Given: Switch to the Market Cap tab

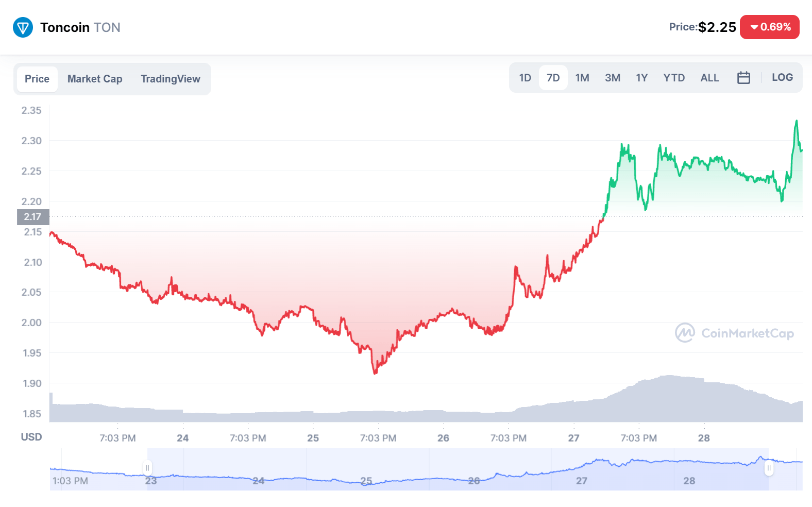Looking at the screenshot, I should pos(95,79).
